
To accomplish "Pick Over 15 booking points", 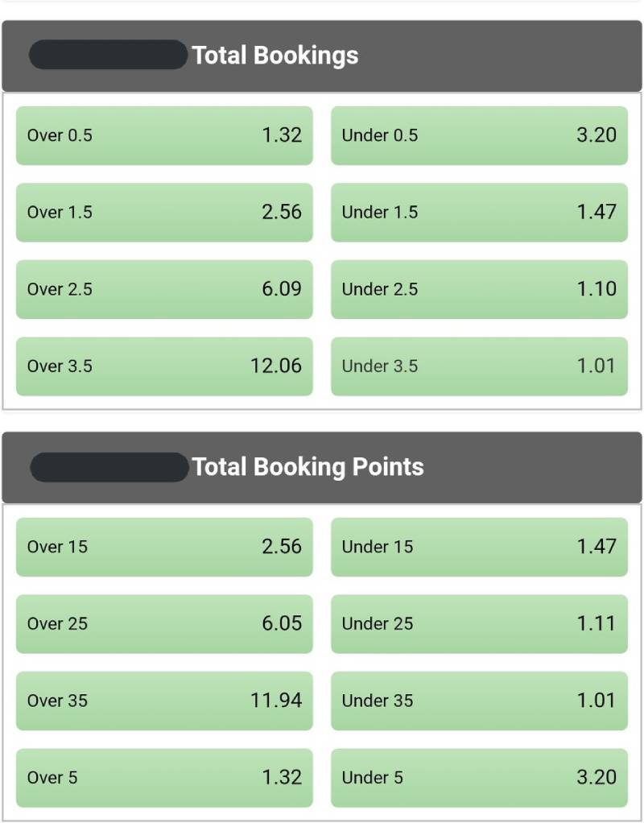I will [x=164, y=547].
